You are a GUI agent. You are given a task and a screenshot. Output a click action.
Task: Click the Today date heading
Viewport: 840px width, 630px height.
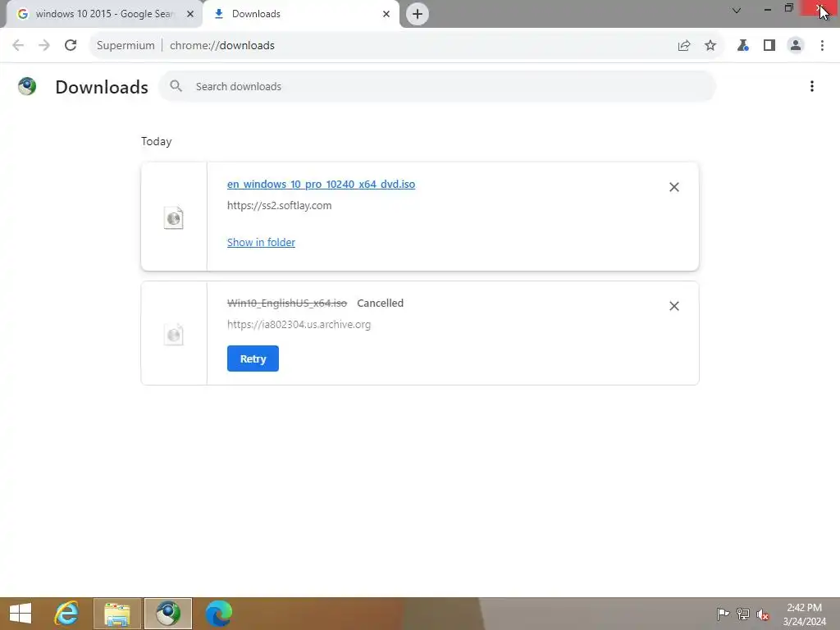[x=157, y=141]
